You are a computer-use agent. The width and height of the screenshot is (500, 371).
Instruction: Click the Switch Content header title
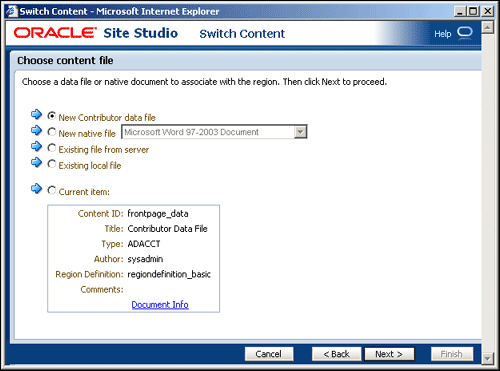pyautogui.click(x=242, y=34)
